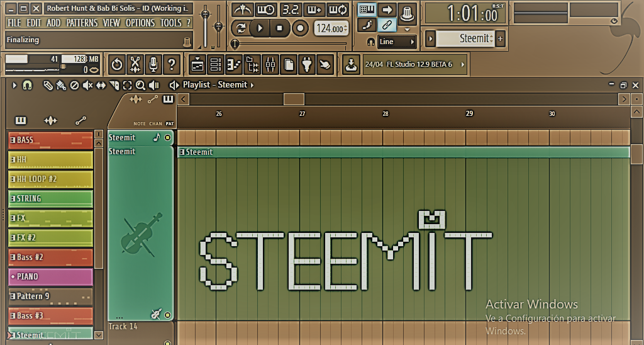This screenshot has height=345, width=644.
Task: Open the Mixer icon
Action: tap(270, 65)
